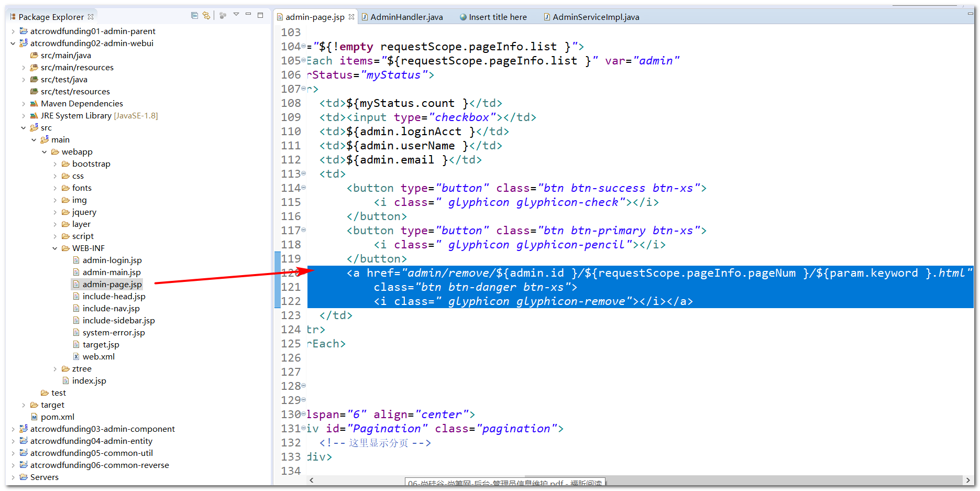Click the layer folder icon

point(65,224)
